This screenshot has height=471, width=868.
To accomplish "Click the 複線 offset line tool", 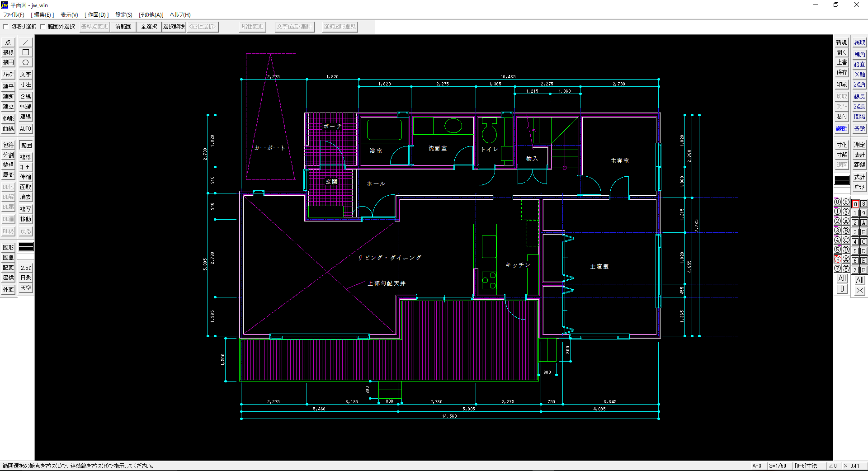I will pyautogui.click(x=26, y=157).
